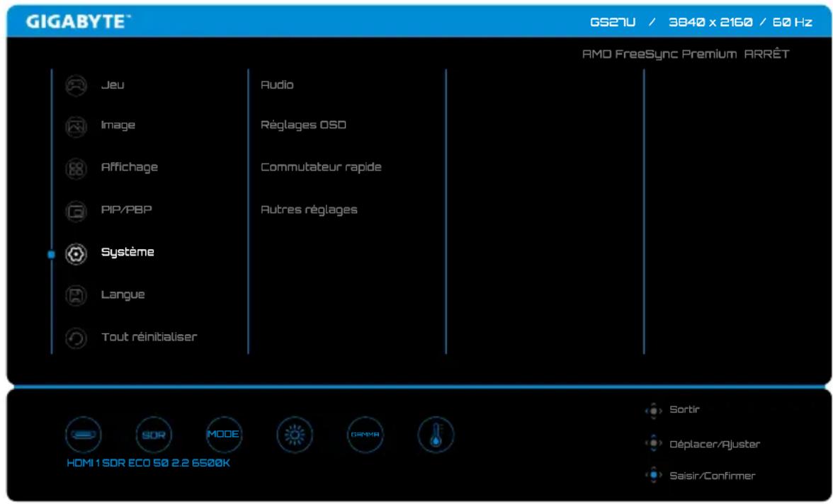
Task: Click the SDR status icon
Action: click(154, 435)
